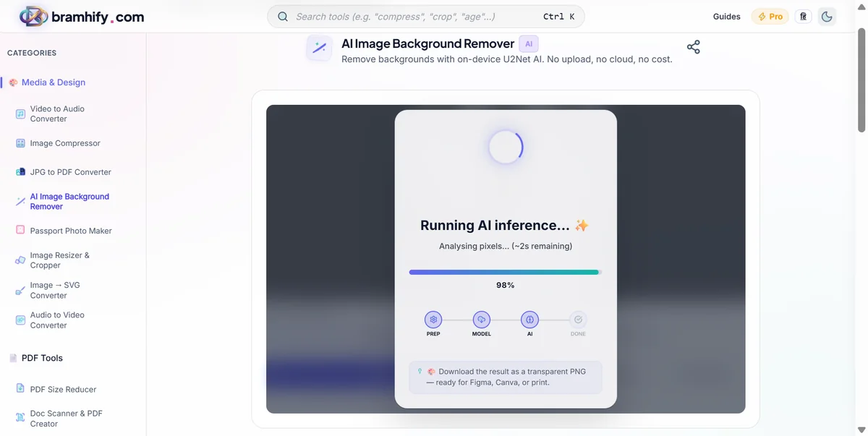Open the Guides link

pyautogui.click(x=726, y=17)
